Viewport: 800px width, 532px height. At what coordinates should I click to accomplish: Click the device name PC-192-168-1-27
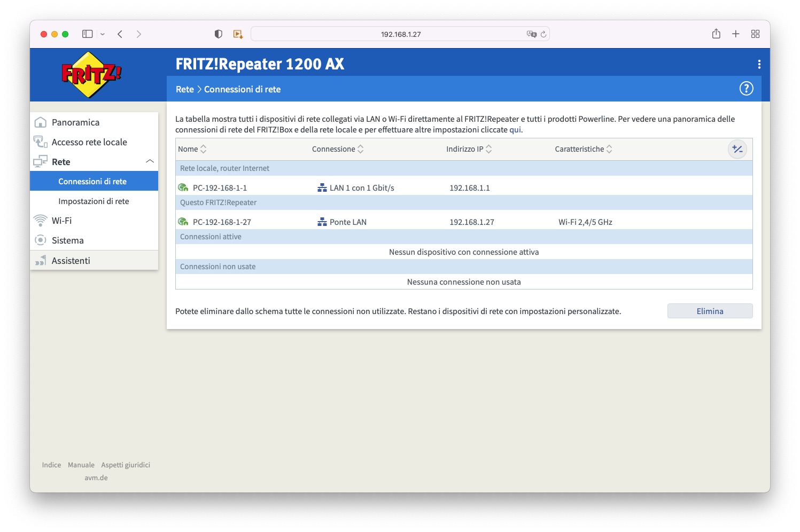click(x=222, y=222)
